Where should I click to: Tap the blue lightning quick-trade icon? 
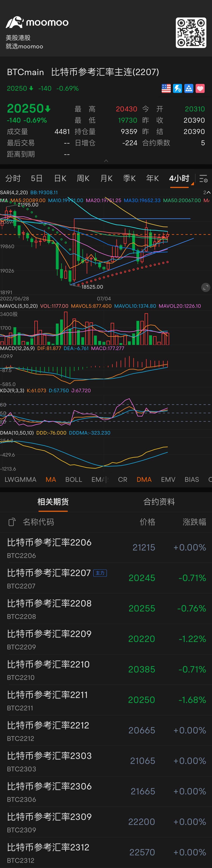coord(178,88)
